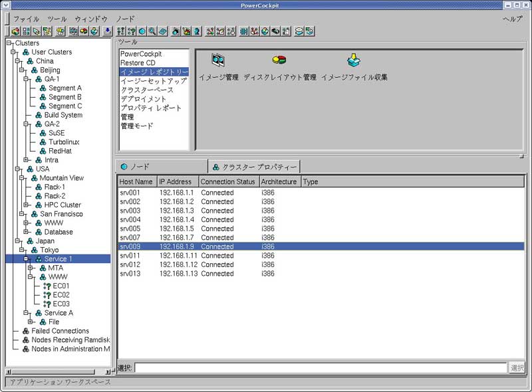Viewport: 532px width, 392px height.
Task: Switch to the クラスター プロパティー tab
Action: point(254,167)
